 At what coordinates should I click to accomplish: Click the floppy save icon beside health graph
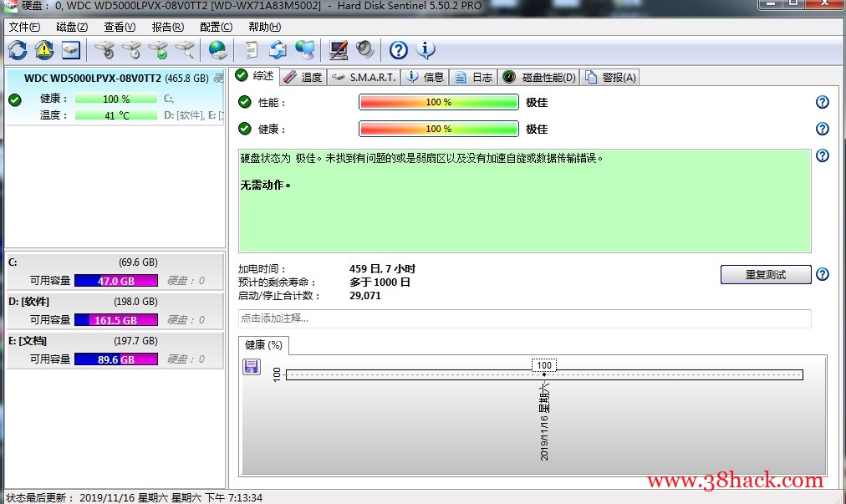(252, 367)
